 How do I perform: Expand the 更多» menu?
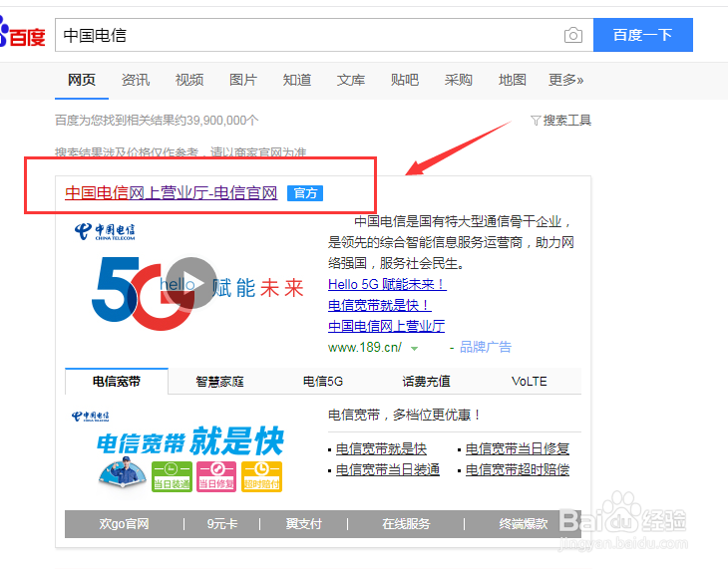pos(566,80)
